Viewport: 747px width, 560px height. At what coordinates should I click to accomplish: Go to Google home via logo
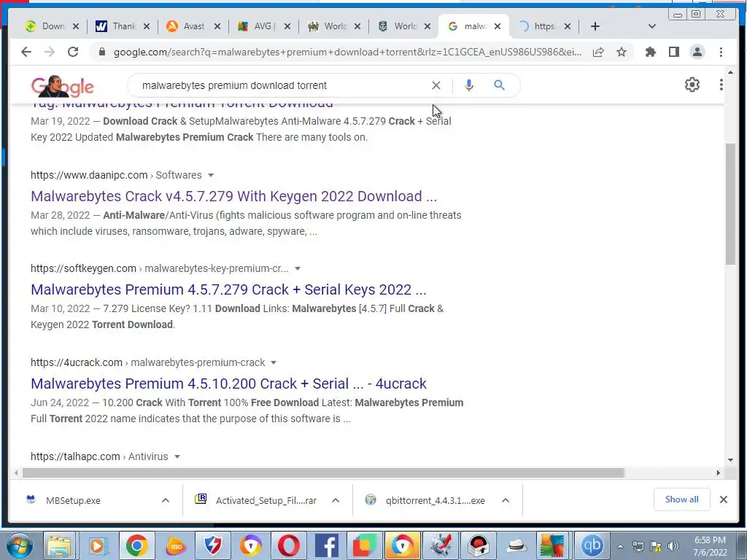(x=63, y=86)
